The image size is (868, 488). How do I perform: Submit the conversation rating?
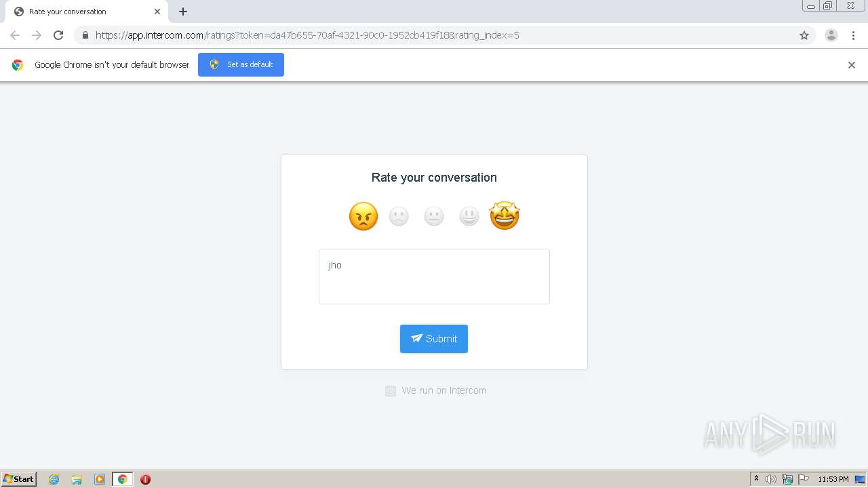[x=434, y=339]
